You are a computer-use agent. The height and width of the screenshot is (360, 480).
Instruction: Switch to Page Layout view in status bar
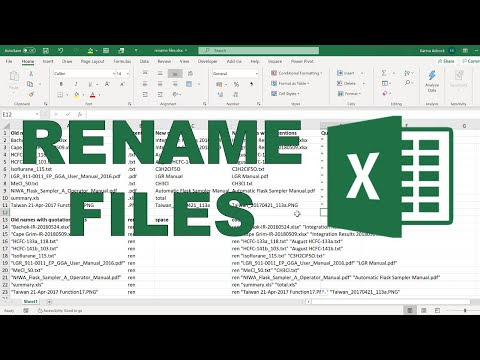(x=424, y=310)
